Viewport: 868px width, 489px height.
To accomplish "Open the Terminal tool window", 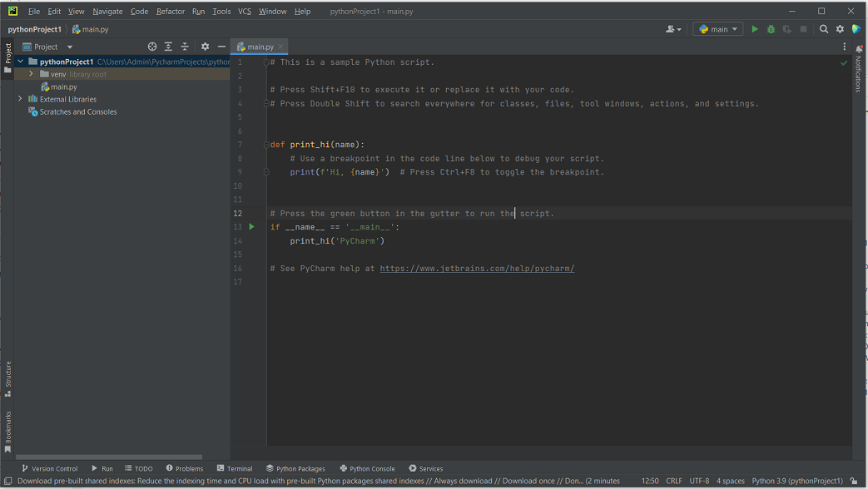I will click(x=235, y=468).
